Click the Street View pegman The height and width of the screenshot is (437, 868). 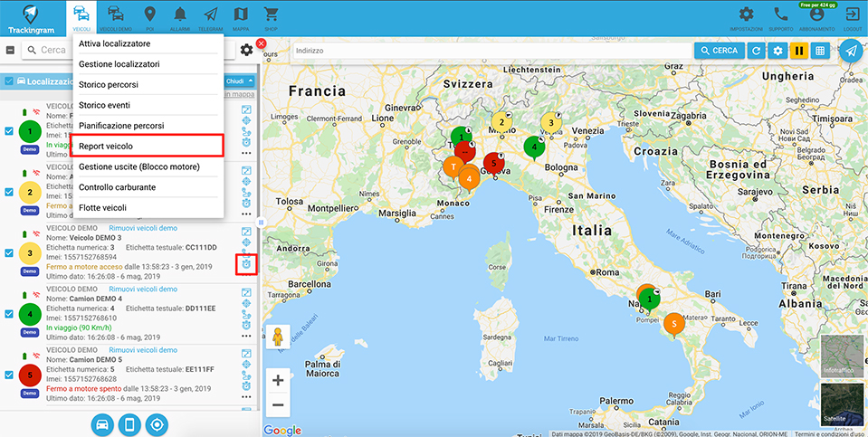coord(278,337)
